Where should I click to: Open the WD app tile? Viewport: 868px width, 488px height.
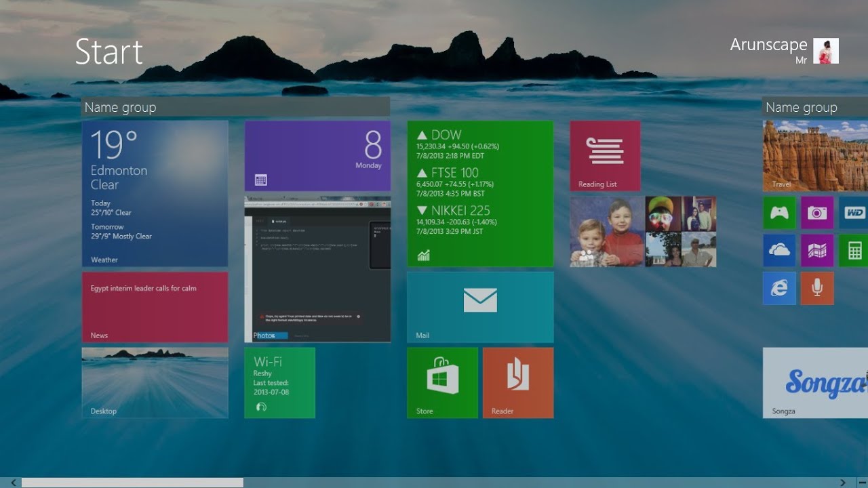tap(854, 213)
